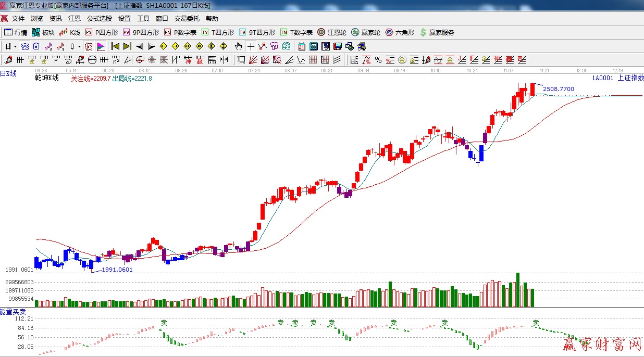644x357 pixels.
Task: Click the 11-07 date on timeline
Action: click(x=509, y=70)
